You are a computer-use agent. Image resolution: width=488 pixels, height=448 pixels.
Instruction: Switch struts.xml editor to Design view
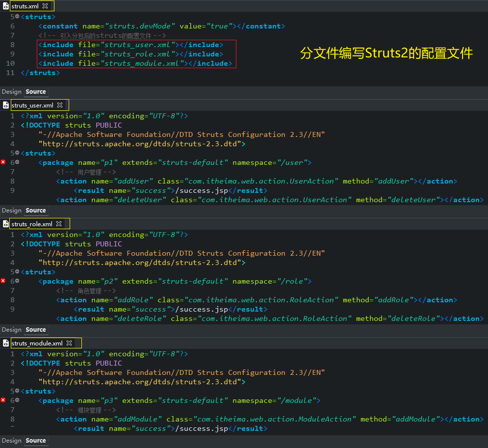pos(11,92)
